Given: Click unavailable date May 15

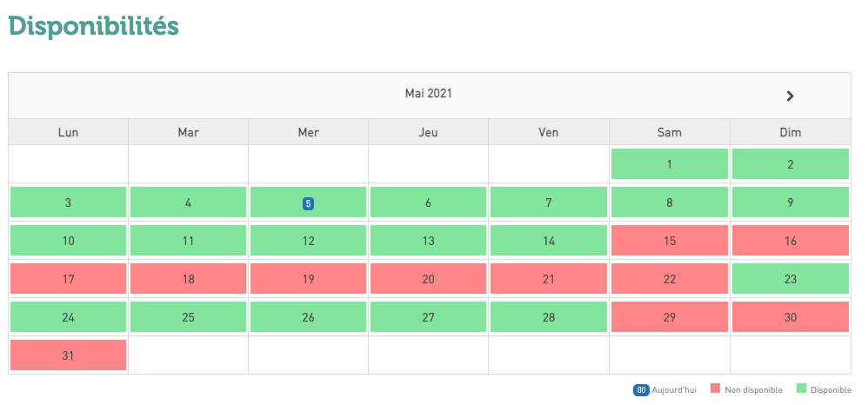Looking at the screenshot, I should pos(669,241).
